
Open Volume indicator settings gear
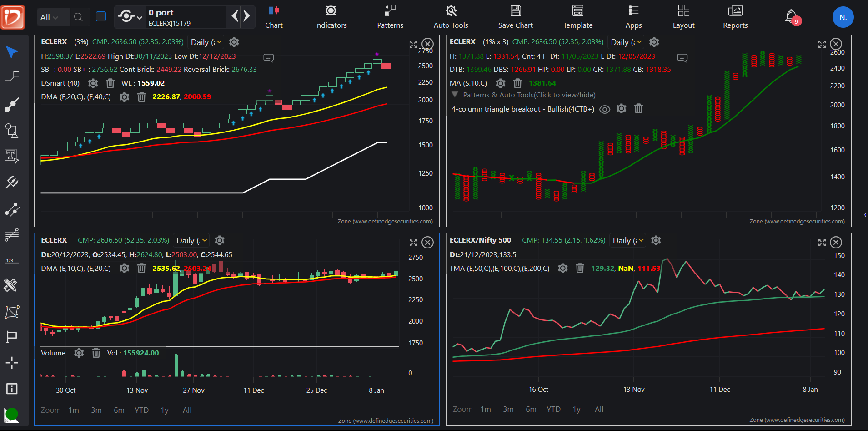coord(79,353)
